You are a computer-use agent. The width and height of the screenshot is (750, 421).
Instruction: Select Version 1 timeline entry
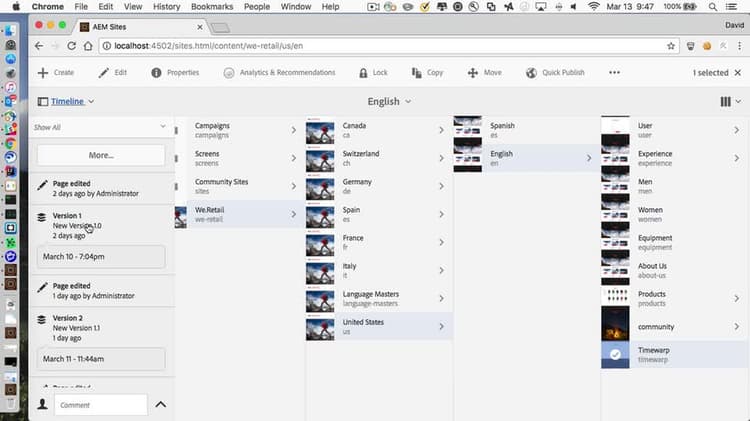pyautogui.click(x=101, y=225)
